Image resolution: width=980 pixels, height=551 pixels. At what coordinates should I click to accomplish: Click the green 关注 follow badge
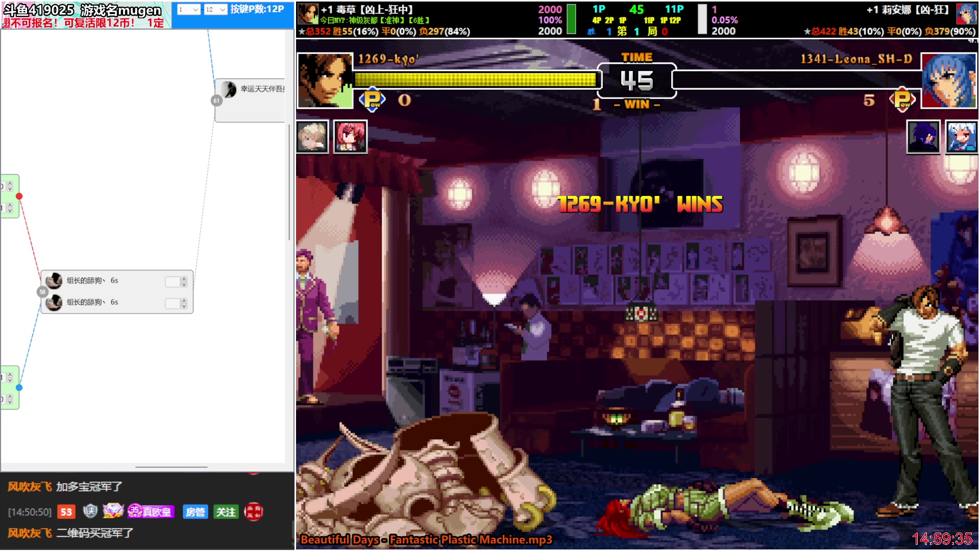pos(226,512)
